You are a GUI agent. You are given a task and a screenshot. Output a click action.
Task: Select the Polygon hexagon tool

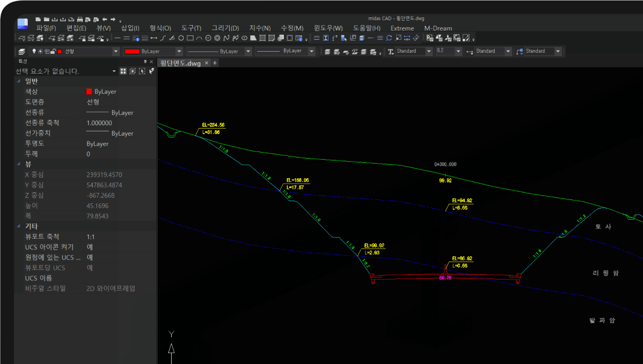181,38
